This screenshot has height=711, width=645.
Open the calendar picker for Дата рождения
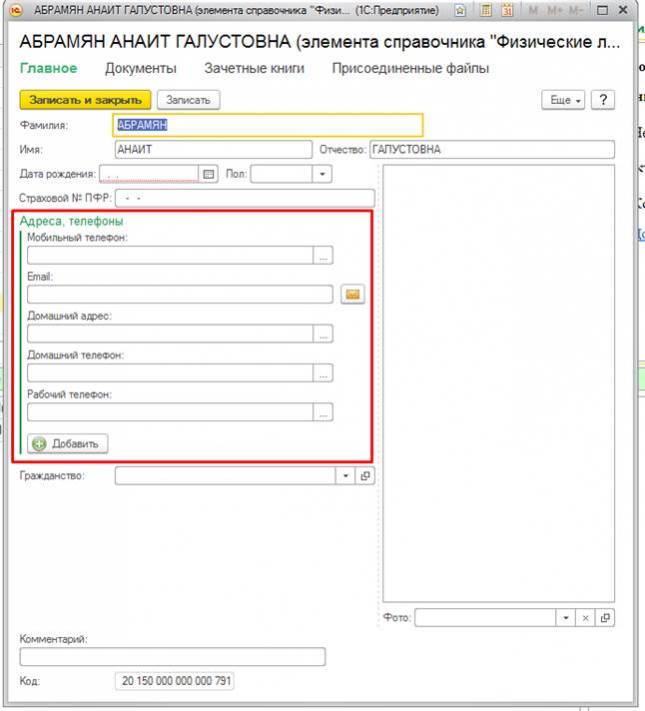[x=209, y=174]
